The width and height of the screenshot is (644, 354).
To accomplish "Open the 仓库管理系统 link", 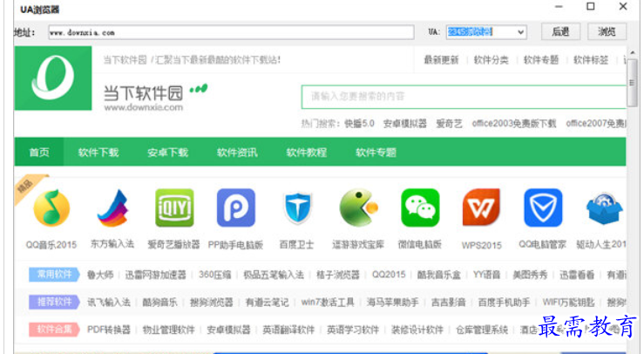I will [482, 330].
